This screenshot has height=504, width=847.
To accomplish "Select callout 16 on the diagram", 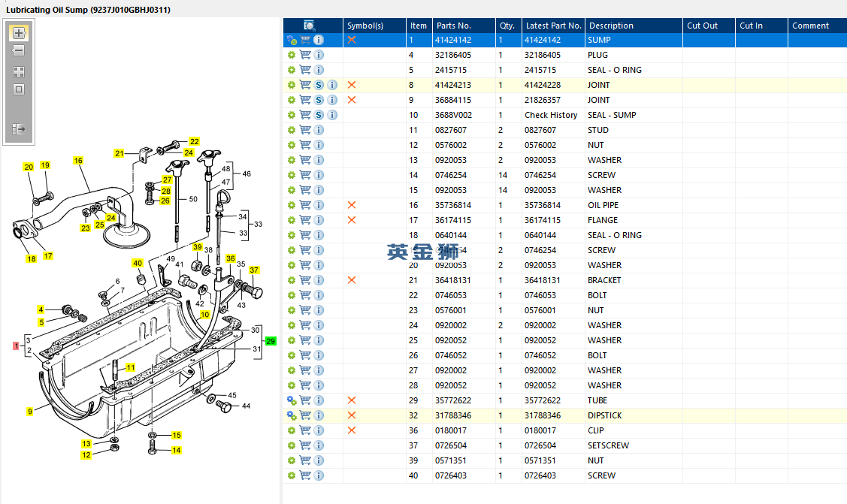I will [x=78, y=161].
